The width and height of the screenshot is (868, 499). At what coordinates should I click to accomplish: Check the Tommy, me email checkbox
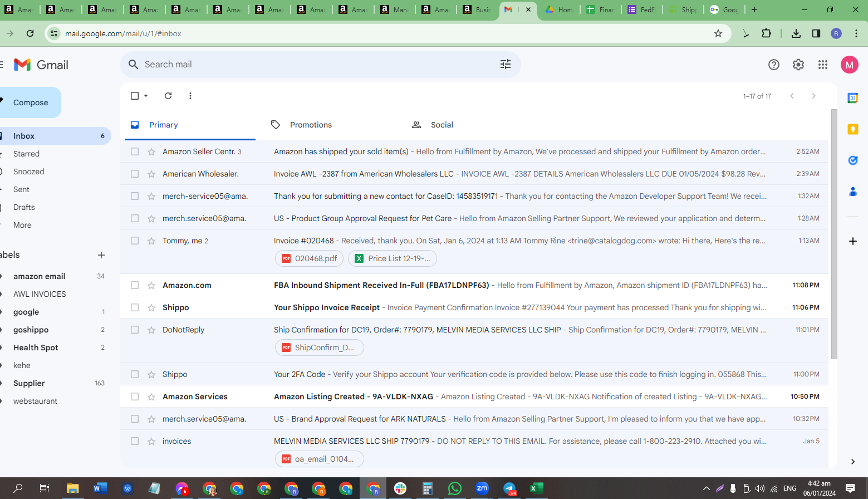(135, 241)
